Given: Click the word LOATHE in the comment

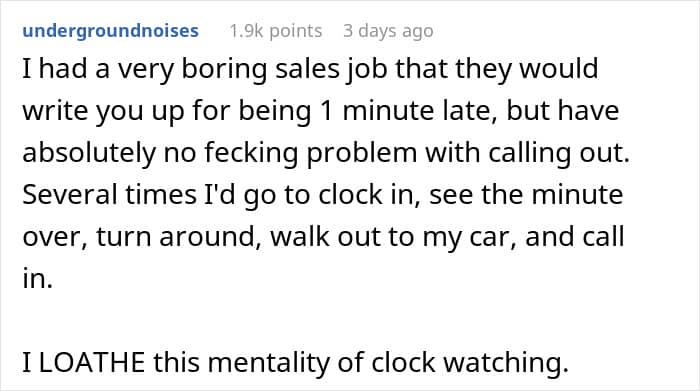Looking at the screenshot, I should point(92,362).
